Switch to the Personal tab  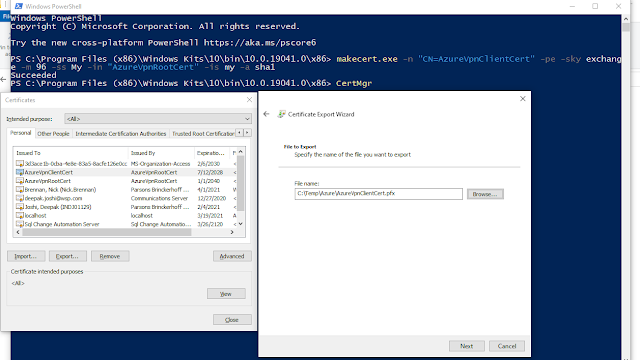[20, 133]
